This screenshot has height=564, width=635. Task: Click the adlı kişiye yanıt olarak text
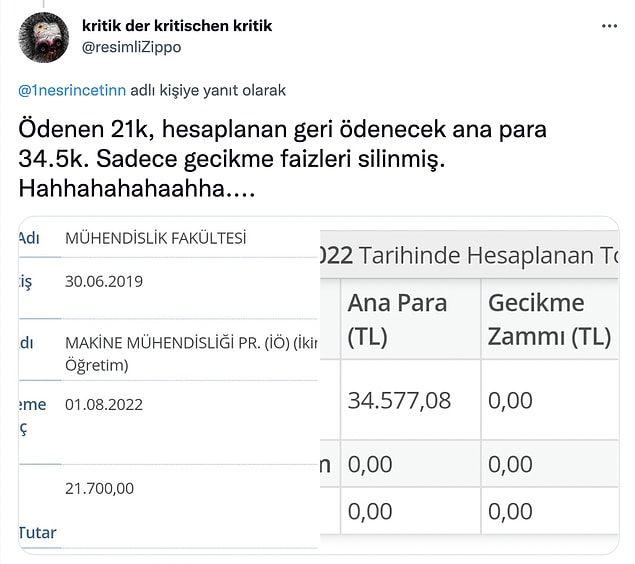click(208, 90)
